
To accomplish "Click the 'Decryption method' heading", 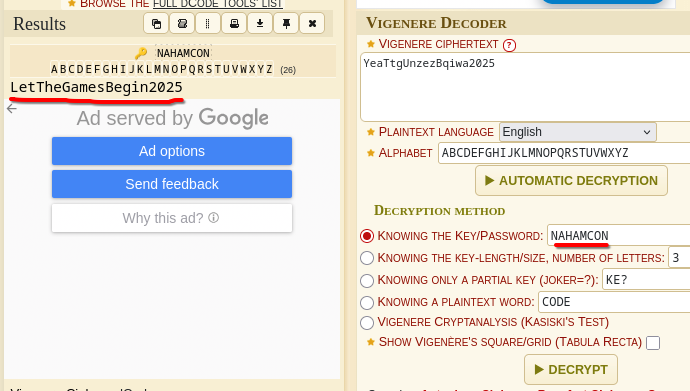I will [440, 211].
